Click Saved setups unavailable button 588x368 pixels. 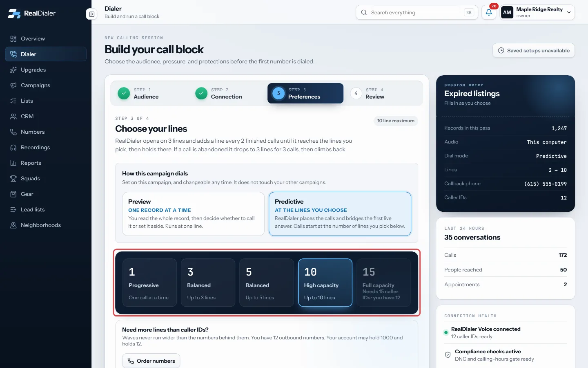point(534,51)
